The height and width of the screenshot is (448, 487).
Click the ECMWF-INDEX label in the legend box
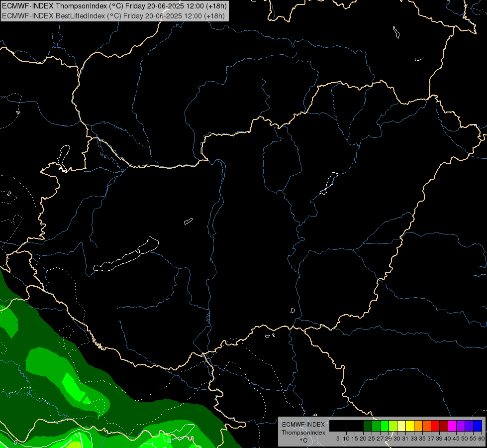[303, 425]
